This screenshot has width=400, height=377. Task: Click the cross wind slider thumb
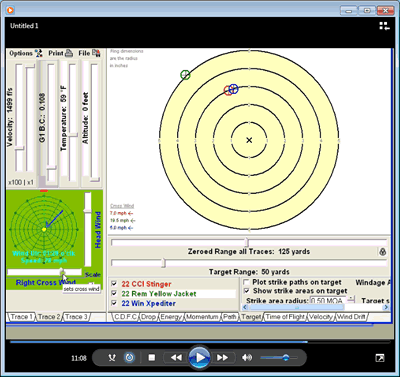pos(62,272)
